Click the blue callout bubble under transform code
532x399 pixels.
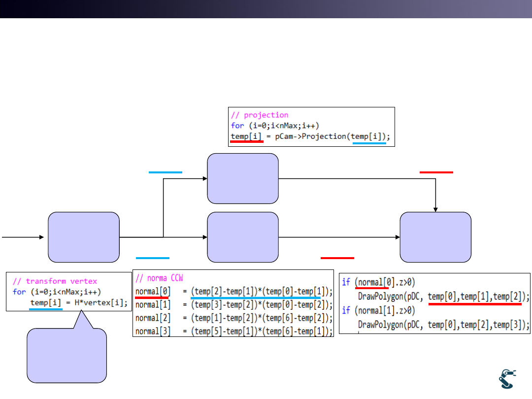(66, 355)
